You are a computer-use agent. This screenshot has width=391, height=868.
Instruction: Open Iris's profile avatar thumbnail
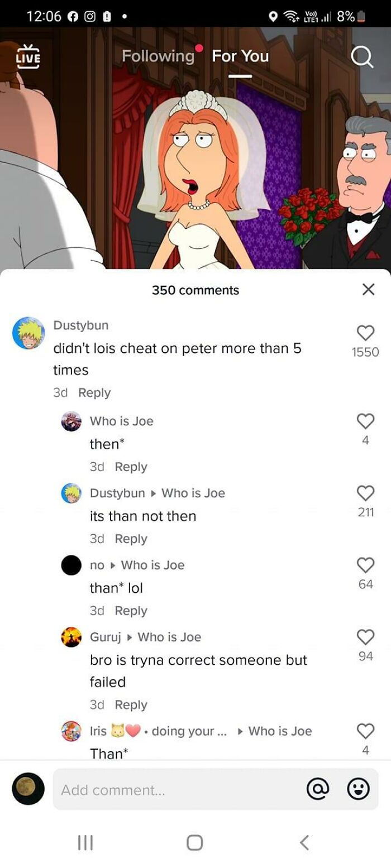coord(71,731)
